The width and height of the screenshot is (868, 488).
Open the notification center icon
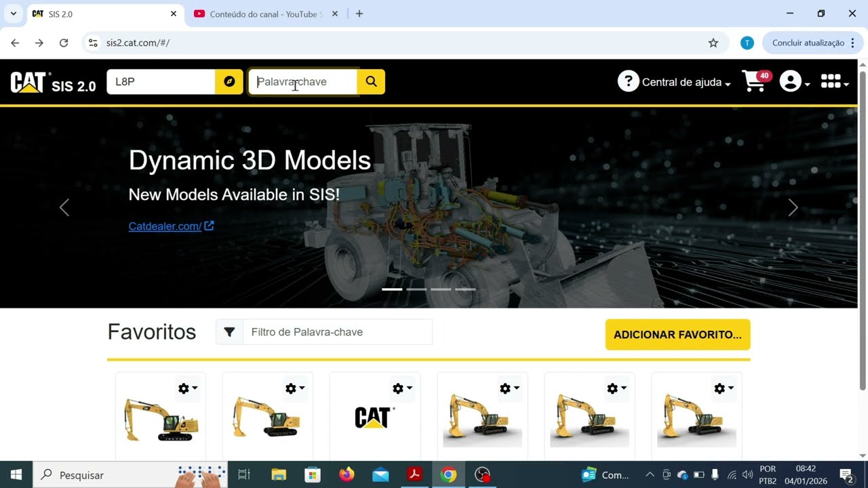846,475
